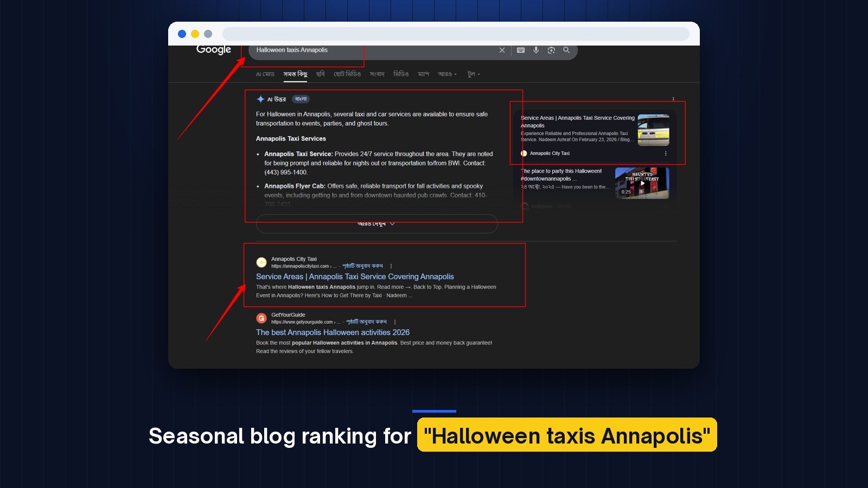Toggle the বাংলা language chip

click(301, 99)
